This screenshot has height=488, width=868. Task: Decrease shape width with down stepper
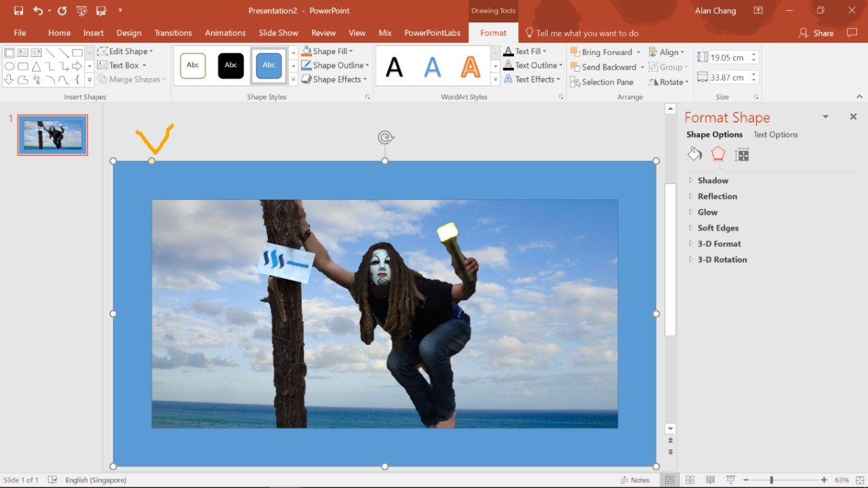[x=753, y=81]
